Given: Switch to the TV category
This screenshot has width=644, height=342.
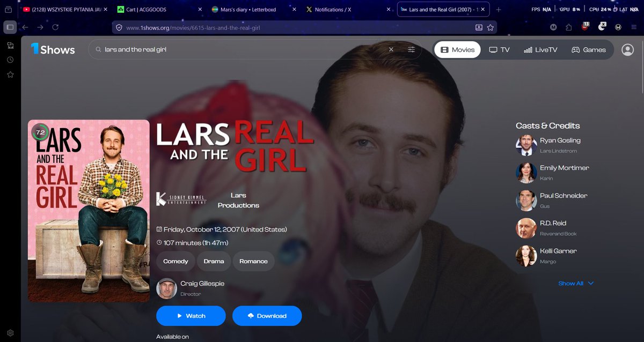Looking at the screenshot, I should [x=499, y=49].
